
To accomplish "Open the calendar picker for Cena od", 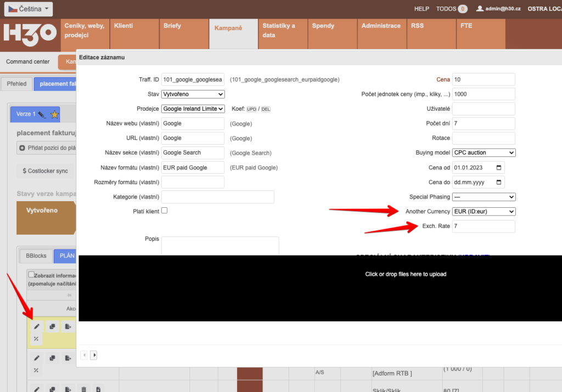I will pyautogui.click(x=498, y=167).
